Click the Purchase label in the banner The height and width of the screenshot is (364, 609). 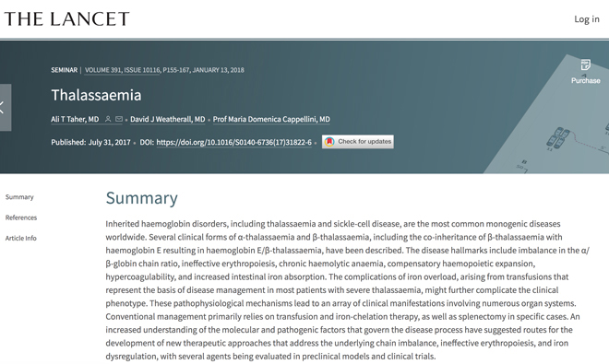click(x=585, y=81)
